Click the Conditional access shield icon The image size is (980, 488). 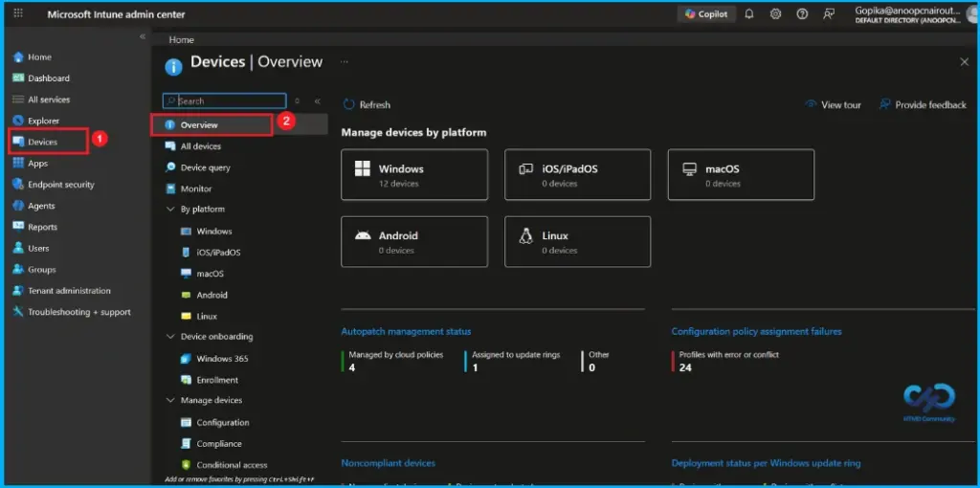coord(186,465)
